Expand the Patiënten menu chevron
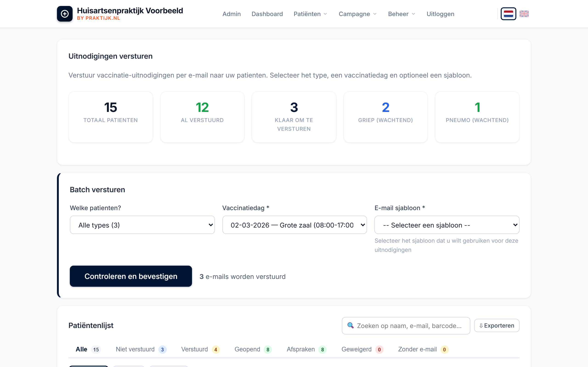This screenshot has height=367, width=588. click(x=325, y=14)
